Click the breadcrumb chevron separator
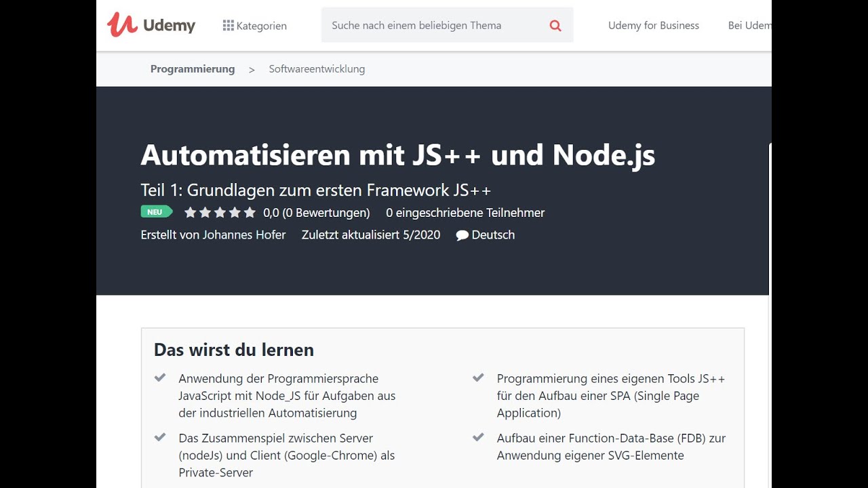The image size is (868, 488). coord(252,70)
